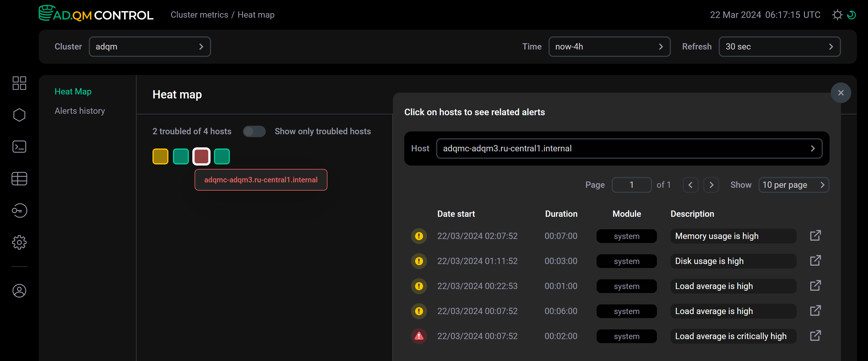Viewport: 868px width, 361px height.
Task: Close the related alerts panel
Action: tap(841, 92)
